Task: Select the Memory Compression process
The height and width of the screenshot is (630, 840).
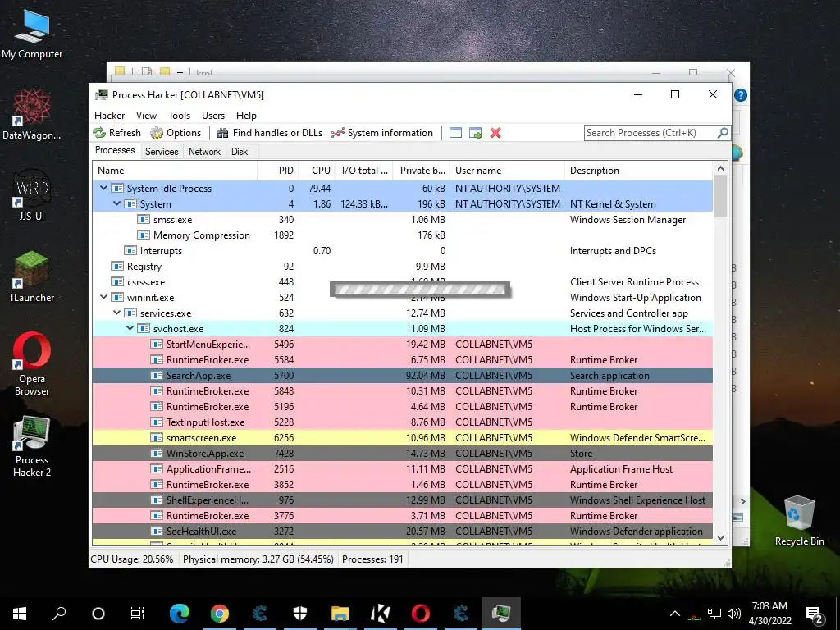Action: pos(402,235)
